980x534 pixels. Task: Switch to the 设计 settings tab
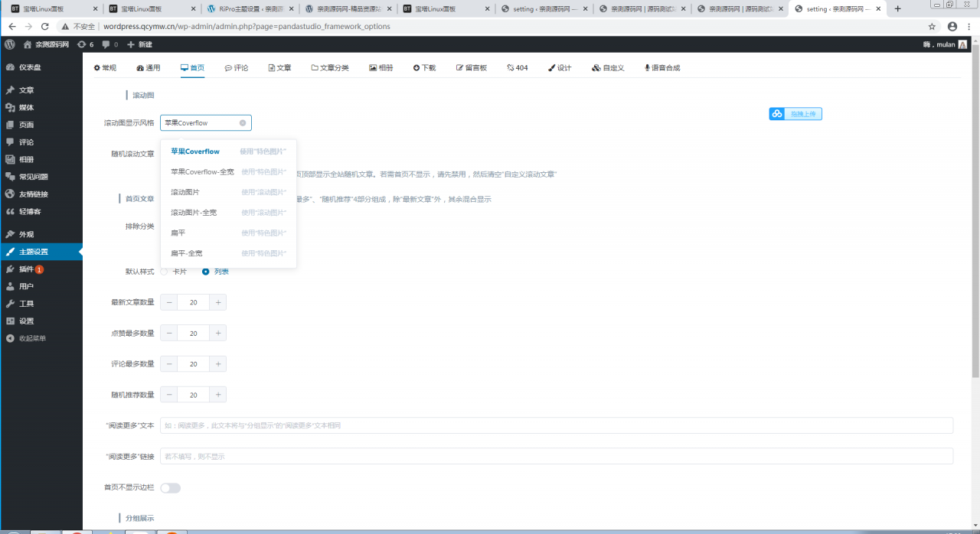click(x=560, y=67)
